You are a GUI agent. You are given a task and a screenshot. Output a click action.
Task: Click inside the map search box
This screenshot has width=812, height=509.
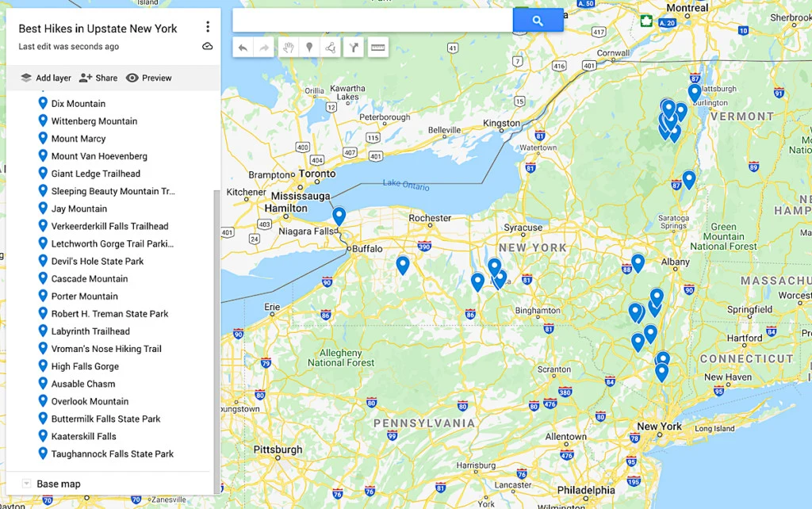(373, 21)
